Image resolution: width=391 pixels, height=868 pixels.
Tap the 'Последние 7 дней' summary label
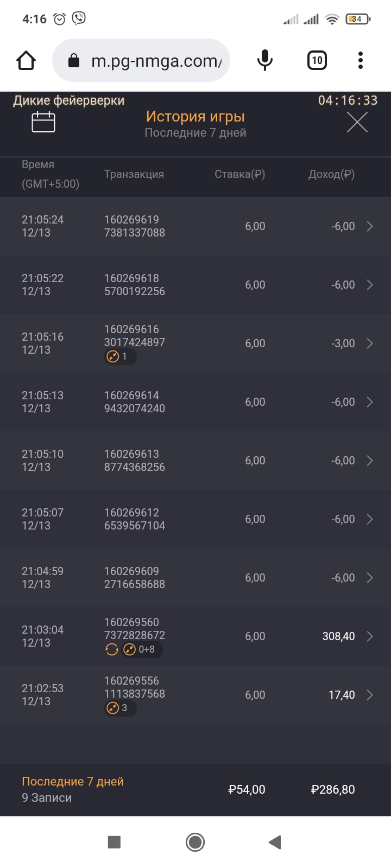(73, 782)
